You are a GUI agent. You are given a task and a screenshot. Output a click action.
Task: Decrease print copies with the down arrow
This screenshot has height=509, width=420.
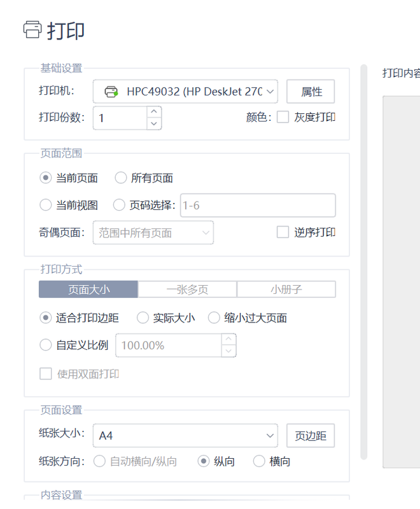(154, 123)
